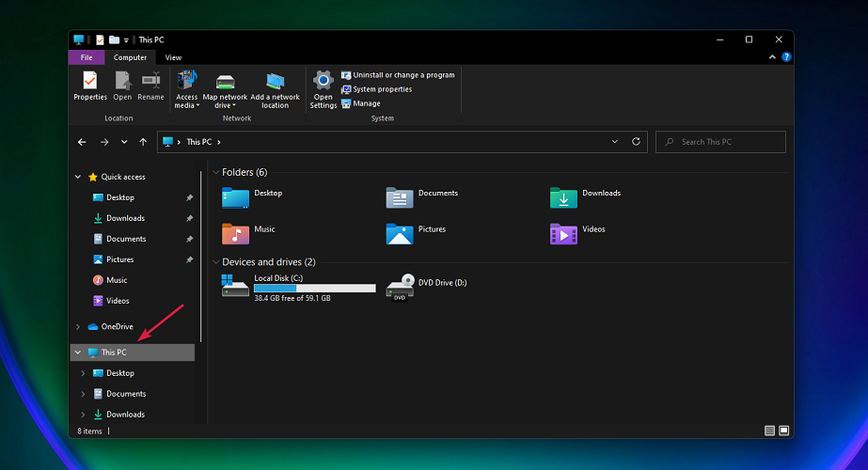Click the Properties icon in ribbon
Image resolution: width=868 pixels, height=470 pixels.
[x=90, y=81]
